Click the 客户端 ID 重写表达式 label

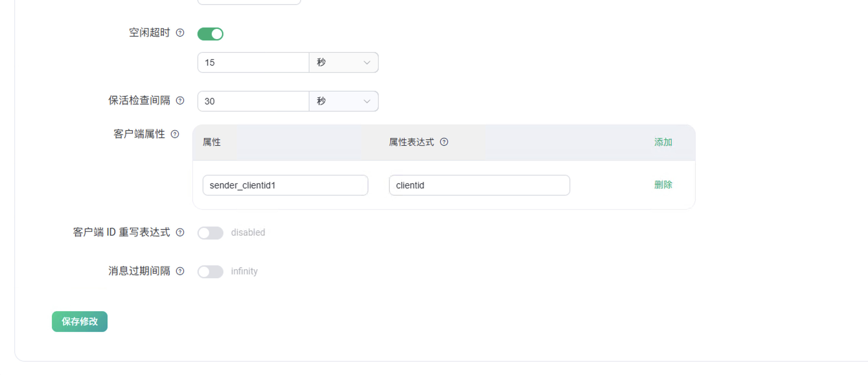(x=122, y=232)
